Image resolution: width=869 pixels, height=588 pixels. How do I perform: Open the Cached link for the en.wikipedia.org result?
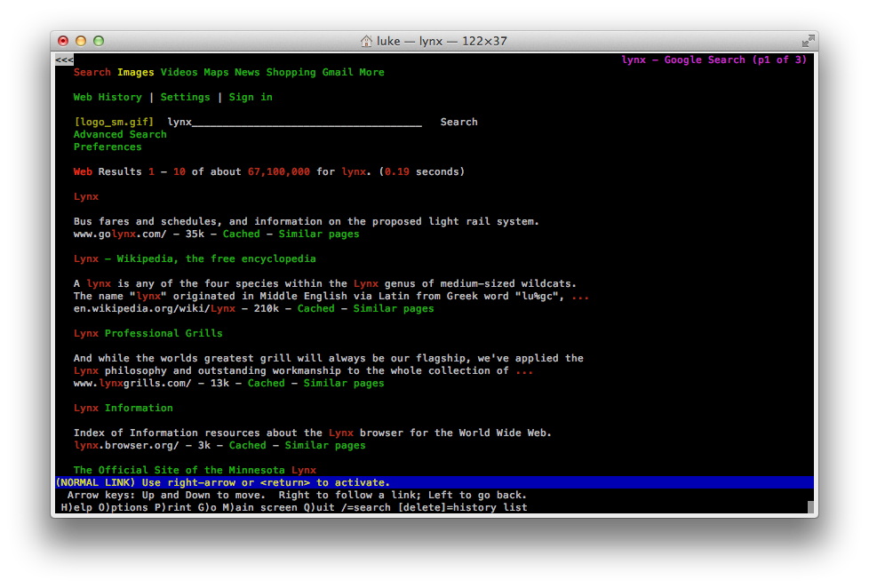pos(315,309)
